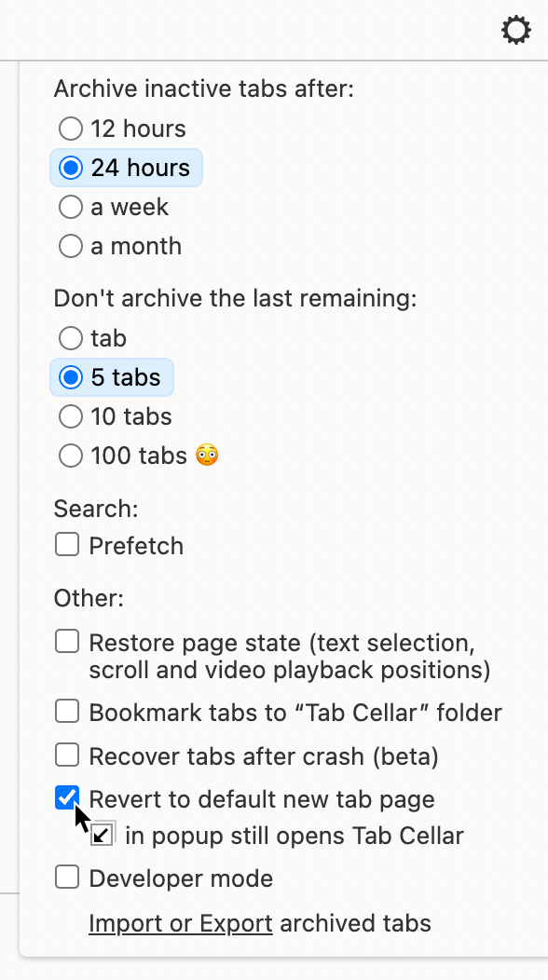Click the popup arrow icon beside Tab Cellar option
This screenshot has width=548, height=980.
[x=103, y=835]
